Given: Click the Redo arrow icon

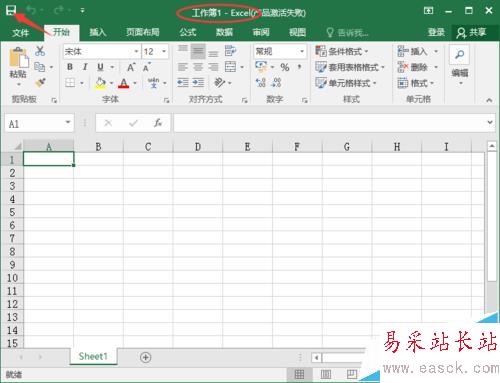Looking at the screenshot, I should pos(59,10).
